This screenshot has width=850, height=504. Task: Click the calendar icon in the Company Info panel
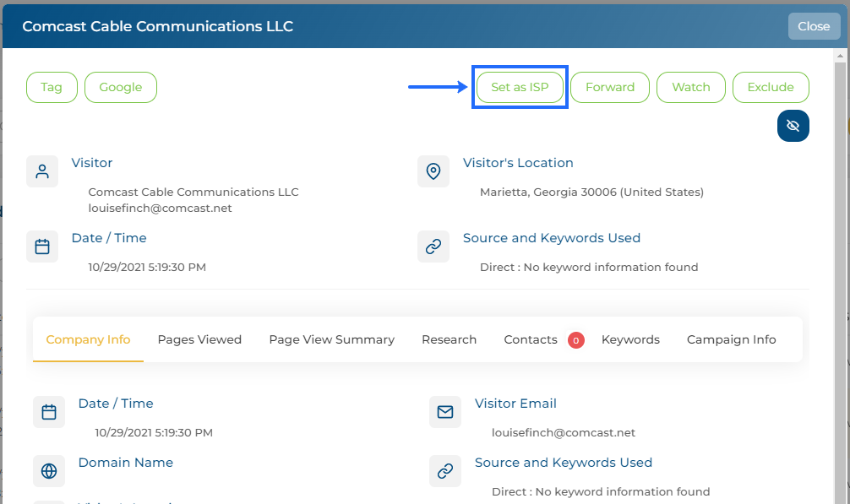(x=49, y=412)
